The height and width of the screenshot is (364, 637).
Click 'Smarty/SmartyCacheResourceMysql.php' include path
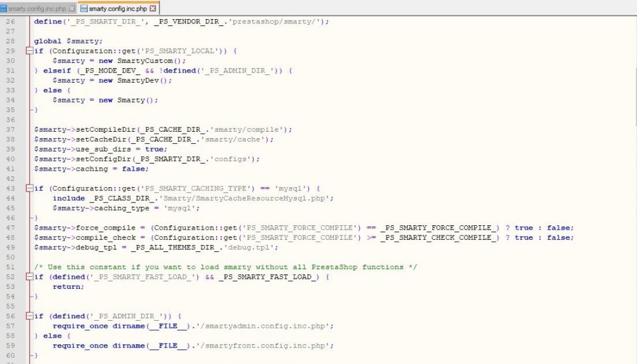[245, 199]
